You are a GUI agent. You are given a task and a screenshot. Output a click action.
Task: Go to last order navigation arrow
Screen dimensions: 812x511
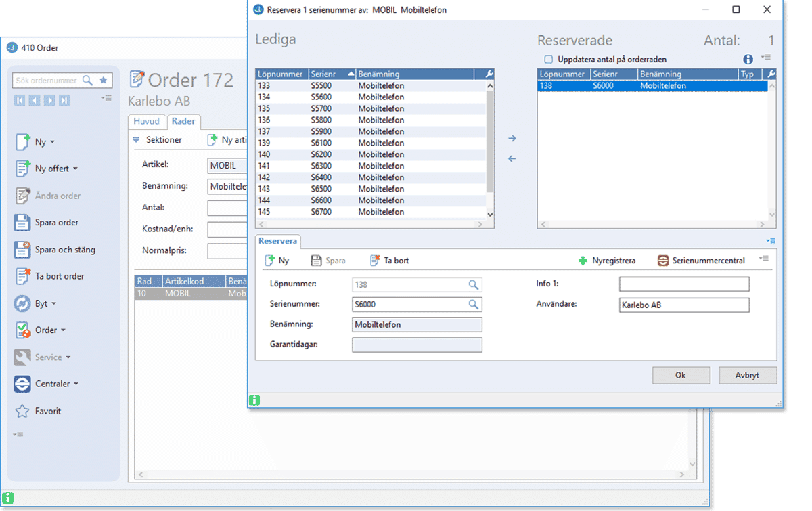64,100
